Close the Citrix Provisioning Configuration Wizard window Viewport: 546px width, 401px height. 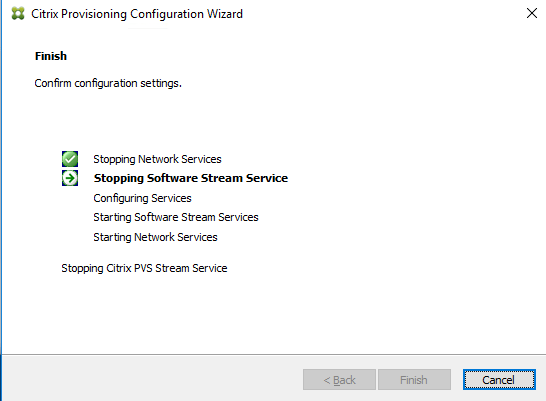tap(532, 13)
